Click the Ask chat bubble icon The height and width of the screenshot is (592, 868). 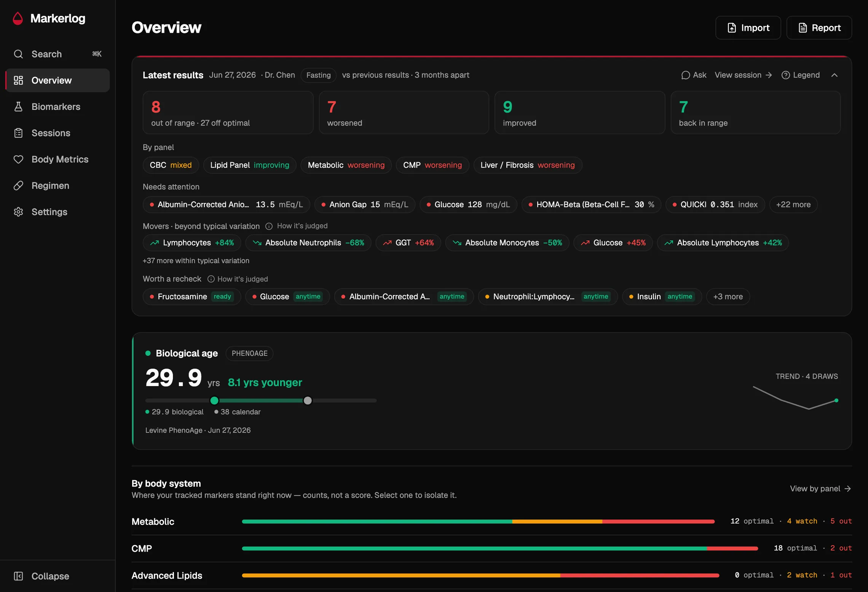[685, 75]
